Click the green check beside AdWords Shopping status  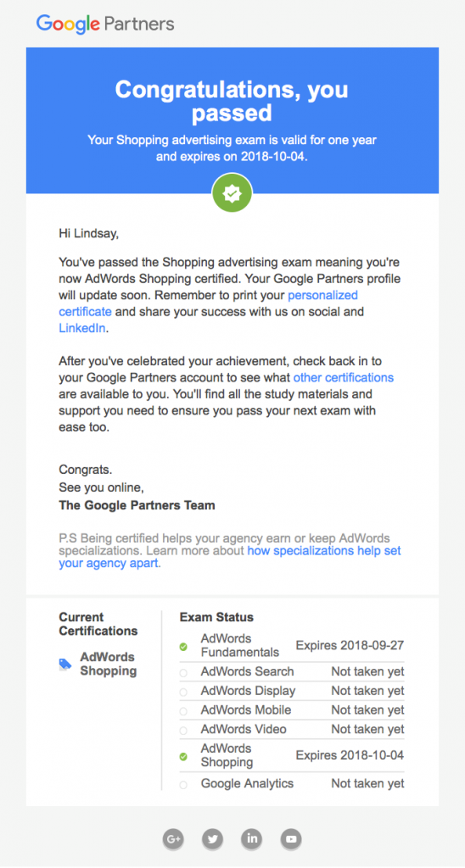pos(183,755)
